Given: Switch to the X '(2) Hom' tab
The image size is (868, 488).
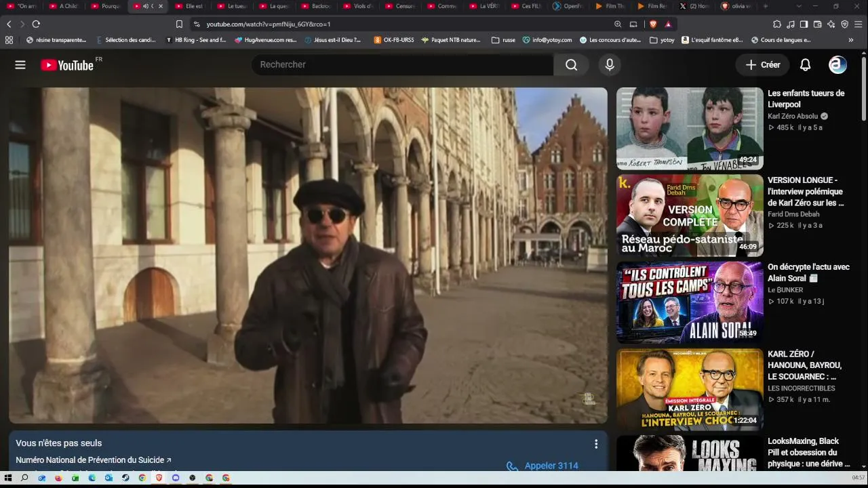Looking at the screenshot, I should pyautogui.click(x=696, y=6).
